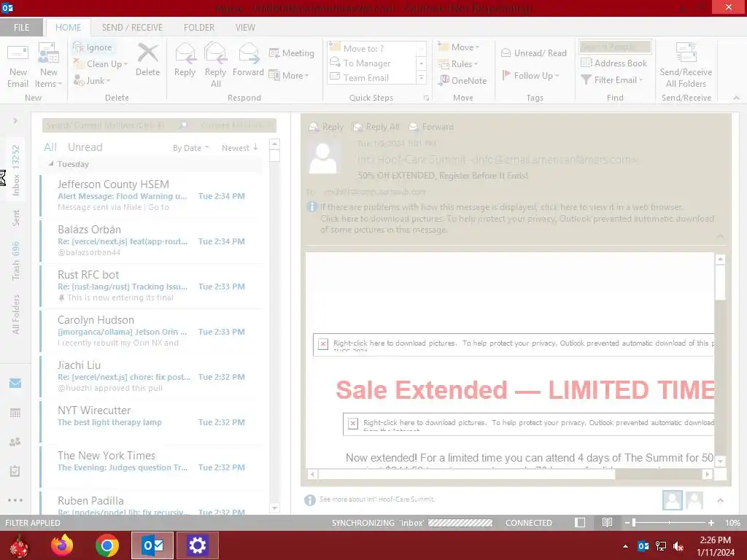The width and height of the screenshot is (747, 560).
Task: Show All Folders
Action: 15,314
